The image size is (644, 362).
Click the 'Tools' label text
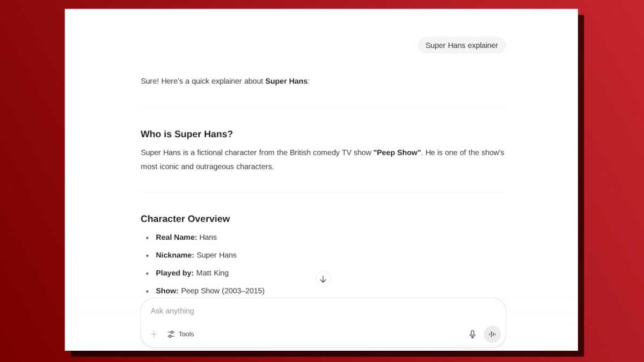186,334
